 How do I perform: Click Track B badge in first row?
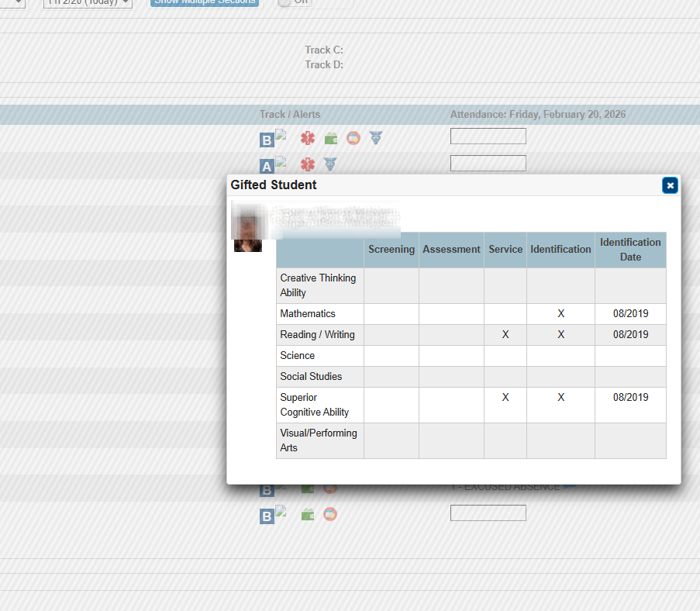coord(267,140)
